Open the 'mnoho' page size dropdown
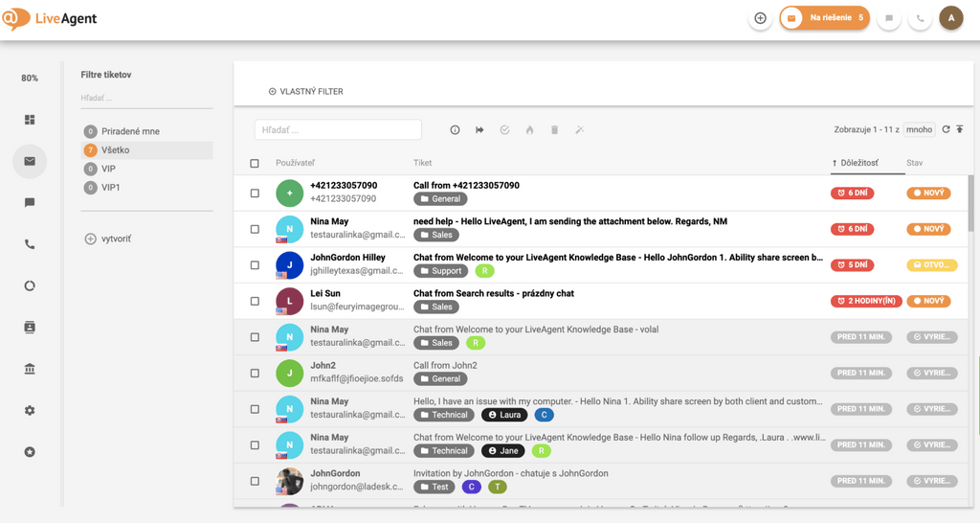The height and width of the screenshot is (523, 980). click(919, 129)
